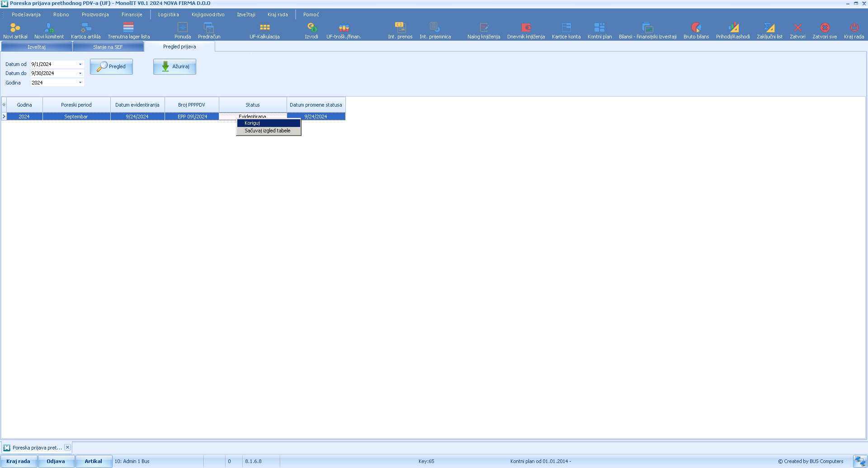The width and height of the screenshot is (868, 468).
Task: Open Izvodi icon
Action: 311,31
